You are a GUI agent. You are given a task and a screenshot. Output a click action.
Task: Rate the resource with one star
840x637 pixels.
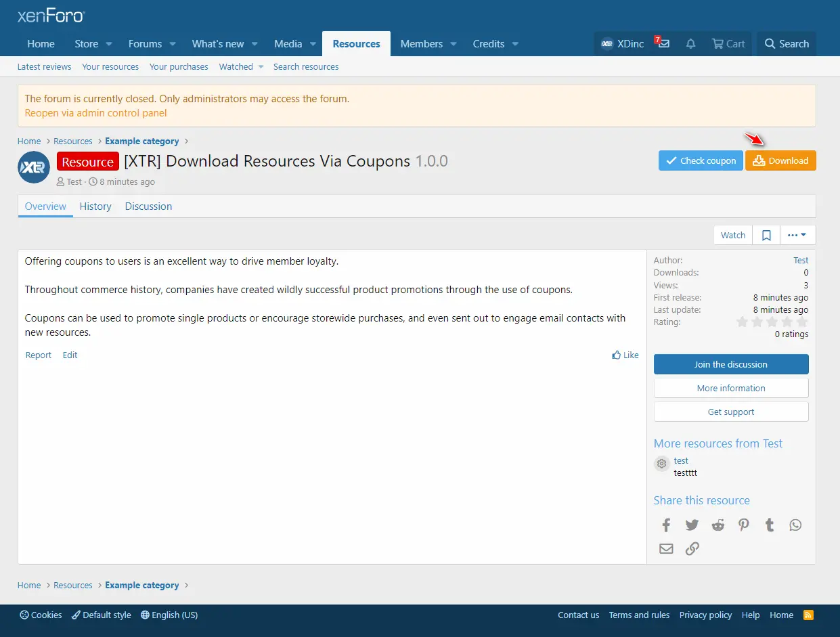tap(743, 322)
